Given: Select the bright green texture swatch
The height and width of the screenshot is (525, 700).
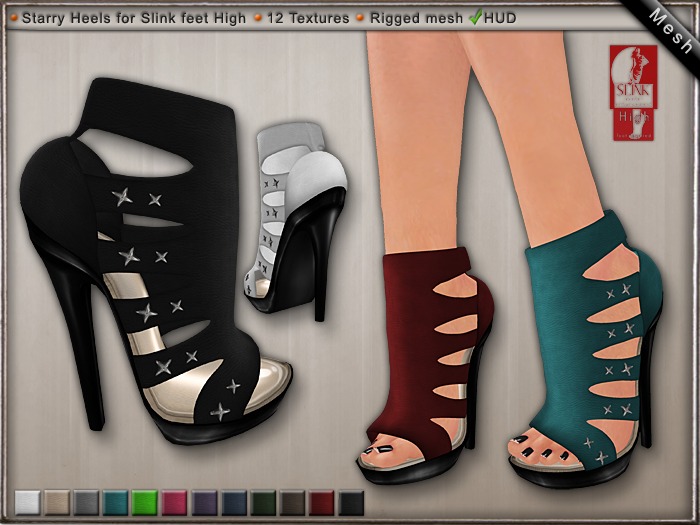Looking at the screenshot, I should (145, 503).
